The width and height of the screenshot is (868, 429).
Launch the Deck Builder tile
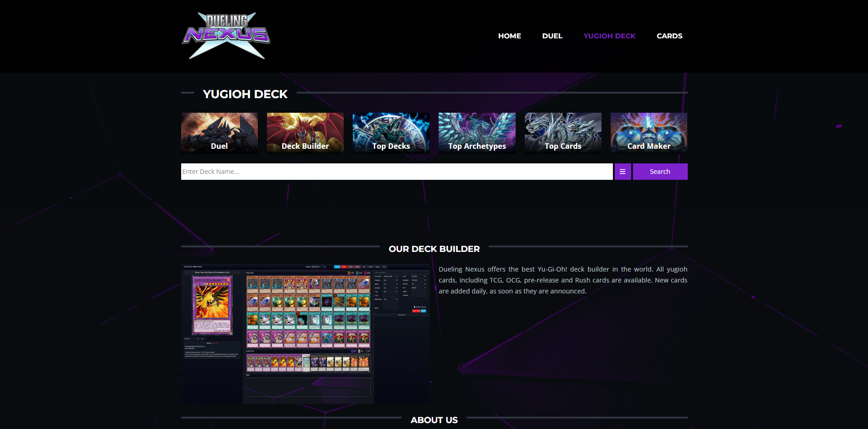[x=305, y=133]
